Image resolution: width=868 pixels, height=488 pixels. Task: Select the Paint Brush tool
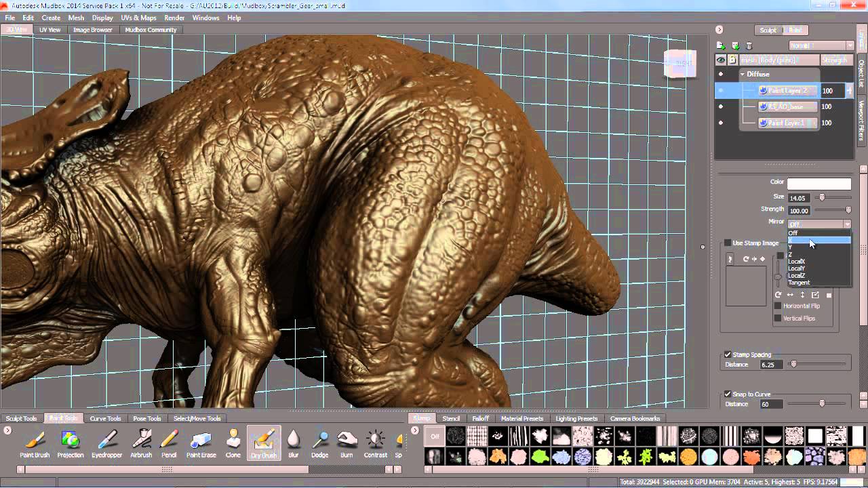35,443
